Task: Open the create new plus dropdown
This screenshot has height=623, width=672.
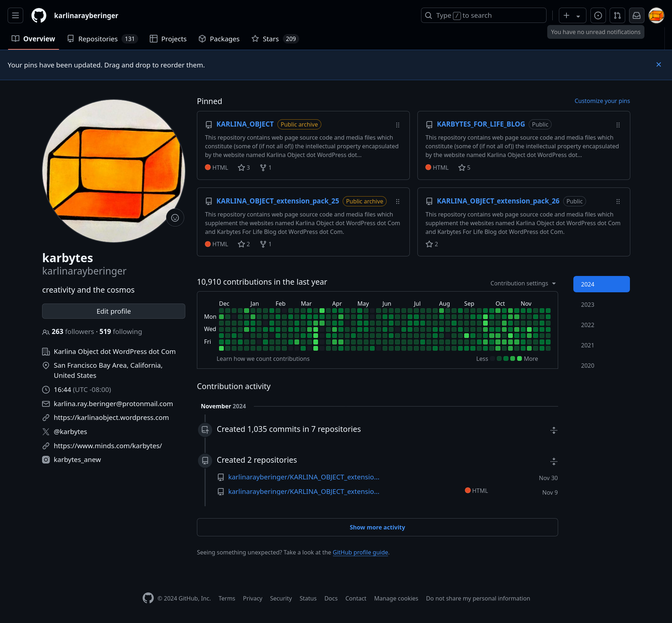Action: coord(572,15)
